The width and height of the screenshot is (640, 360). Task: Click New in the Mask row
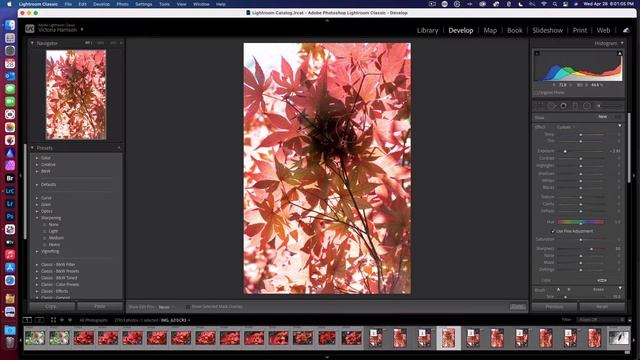pyautogui.click(x=602, y=117)
